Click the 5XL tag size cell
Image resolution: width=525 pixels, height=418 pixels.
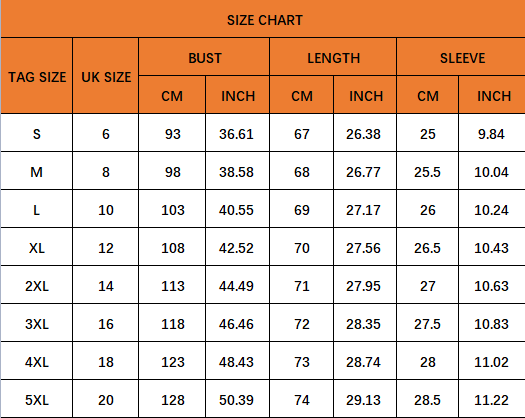[x=37, y=399]
